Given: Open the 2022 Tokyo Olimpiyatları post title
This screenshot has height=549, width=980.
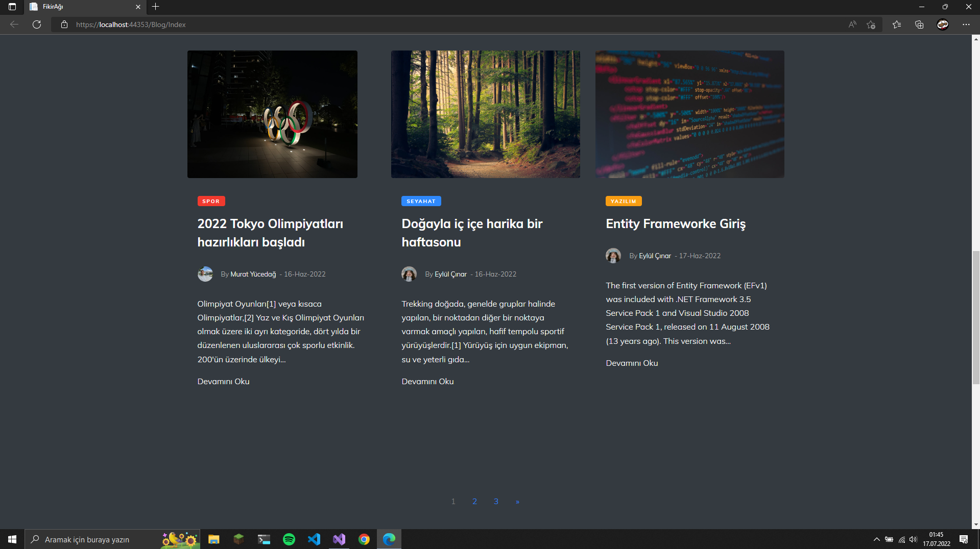Looking at the screenshot, I should click(x=270, y=233).
